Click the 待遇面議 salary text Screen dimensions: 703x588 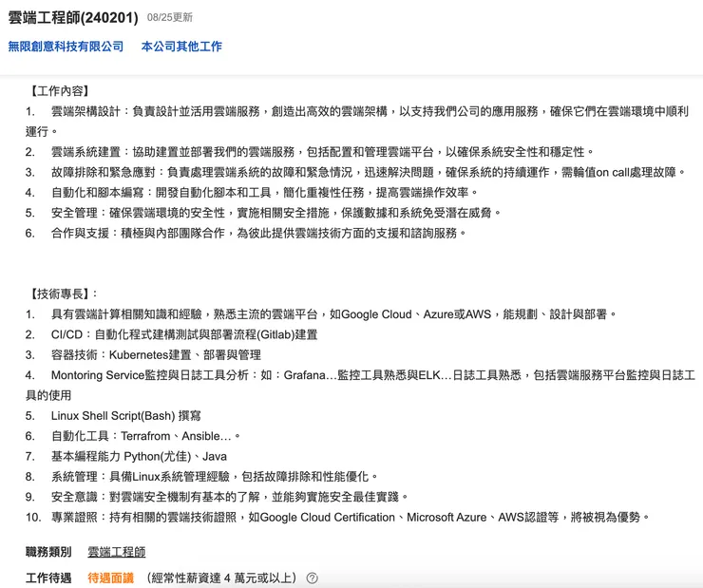point(111,578)
